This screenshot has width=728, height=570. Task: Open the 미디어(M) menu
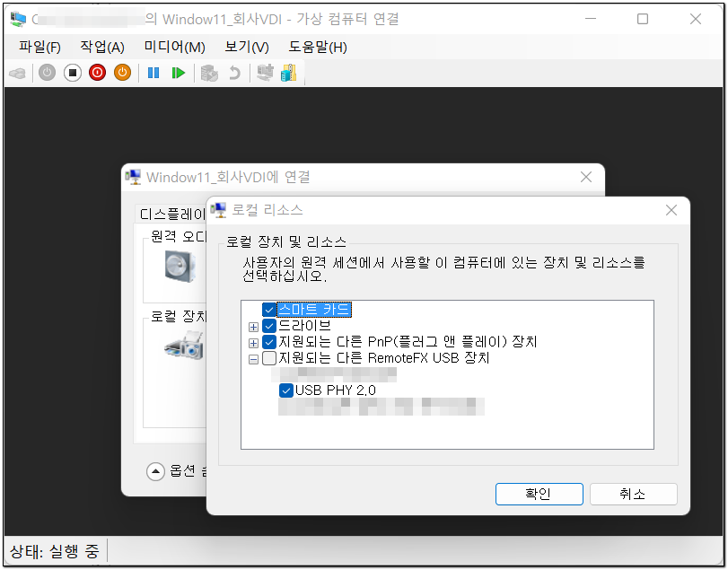tap(174, 47)
